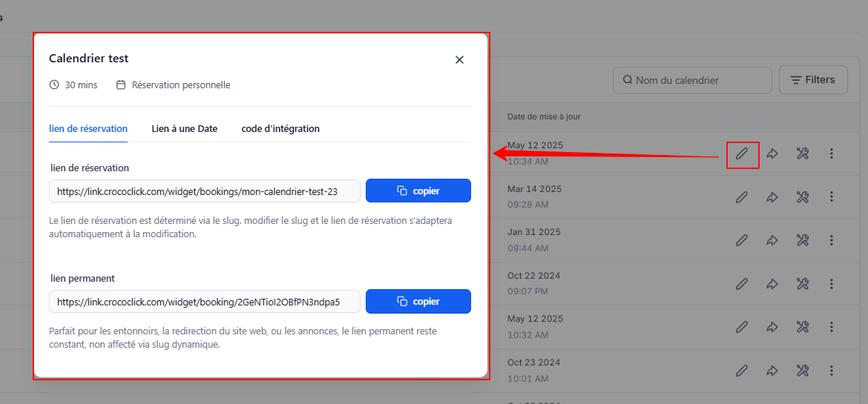Open the tools icon in the Mar 14 2025 row

pyautogui.click(x=803, y=197)
